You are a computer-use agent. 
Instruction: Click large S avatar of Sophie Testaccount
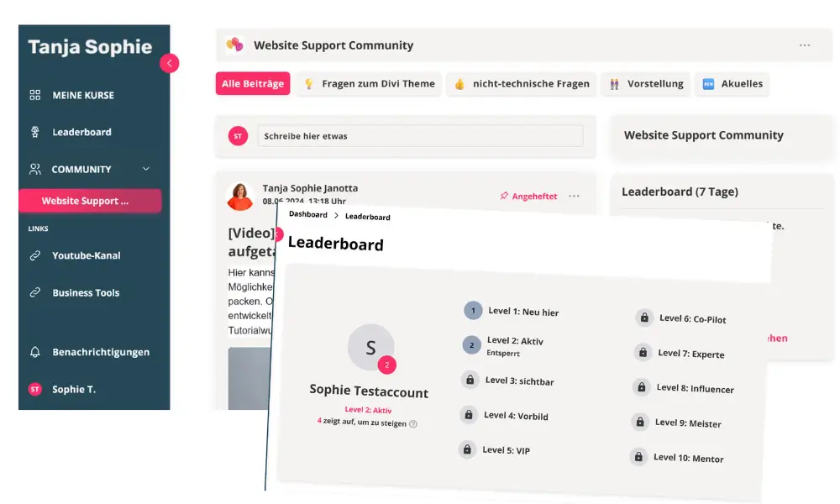click(370, 347)
